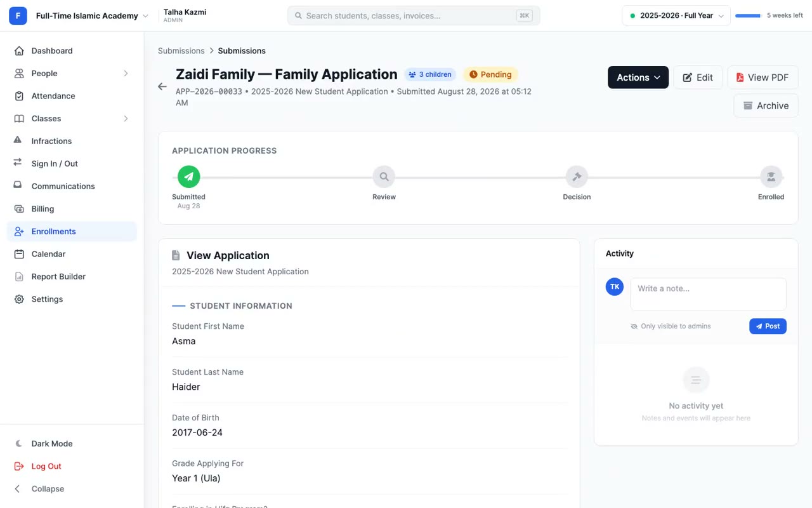Screen dimensions: 812x508
Task: Click the Report Builder document icon
Action: (19, 277)
